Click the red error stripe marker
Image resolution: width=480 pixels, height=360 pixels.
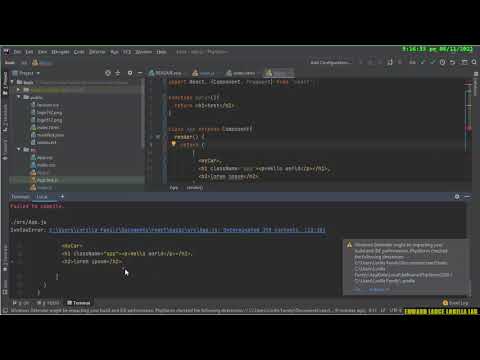469,128
